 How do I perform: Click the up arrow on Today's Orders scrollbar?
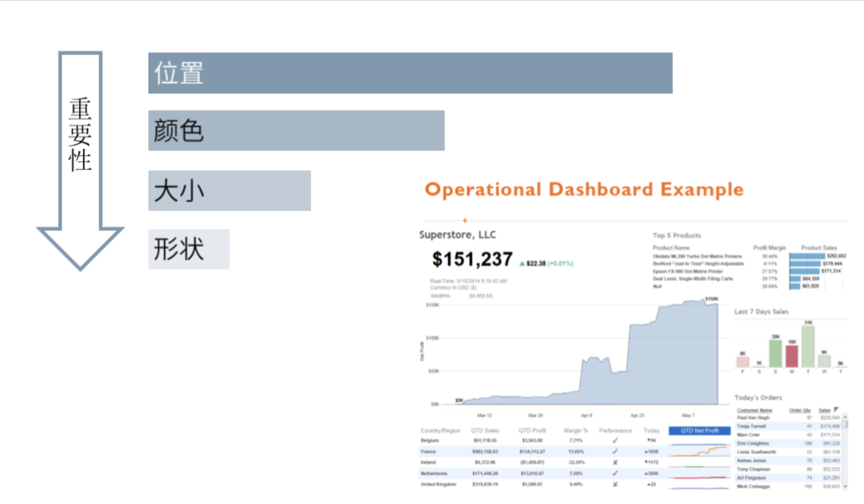pos(845,418)
